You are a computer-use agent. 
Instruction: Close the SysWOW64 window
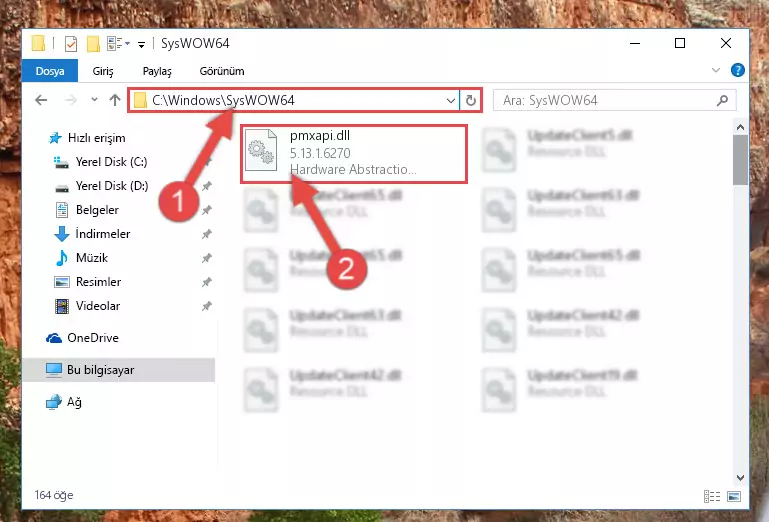[726, 44]
